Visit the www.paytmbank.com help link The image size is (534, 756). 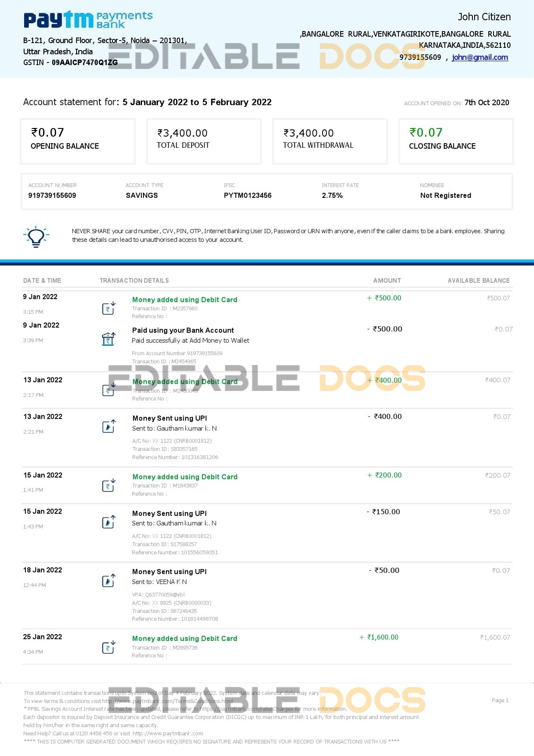[x=168, y=733]
